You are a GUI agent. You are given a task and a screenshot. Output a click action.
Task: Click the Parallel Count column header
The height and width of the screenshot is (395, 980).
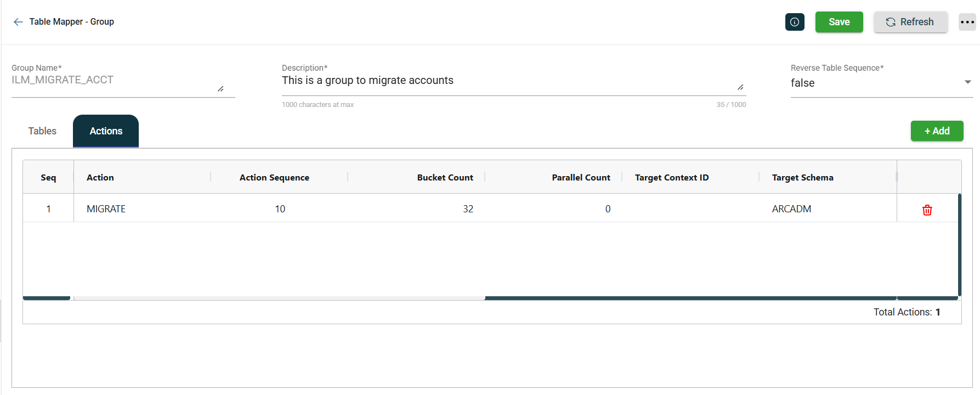point(581,178)
